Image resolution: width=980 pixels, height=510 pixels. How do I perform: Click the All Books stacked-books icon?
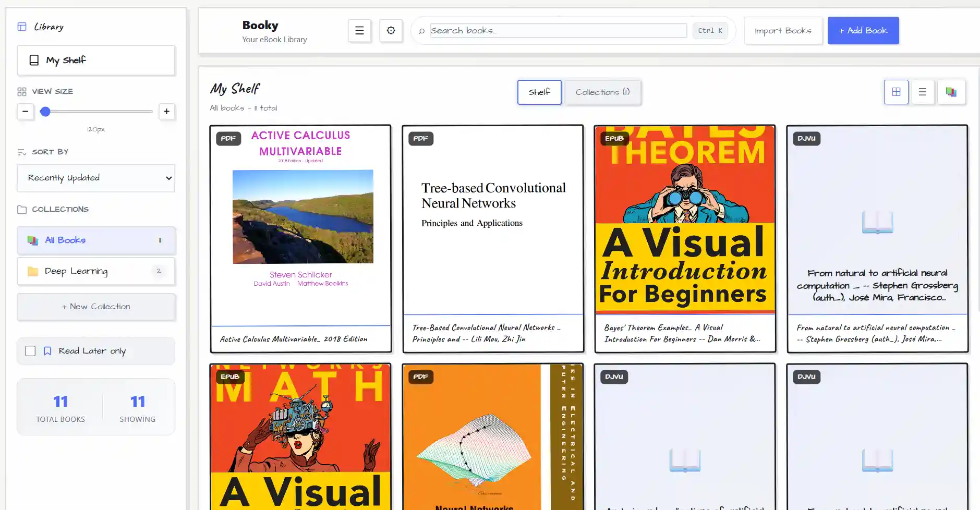pos(33,240)
